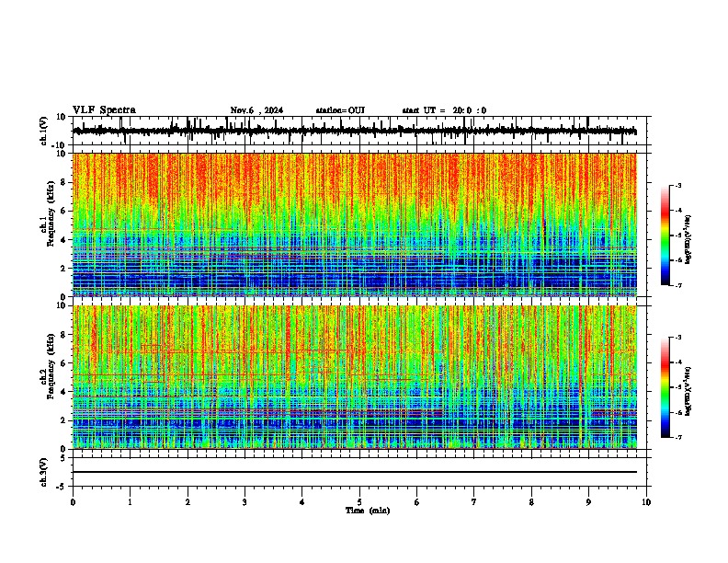Image resolution: width=728 pixels, height=563 pixels.
Task: Click the 'station=OUJ' label
Action: point(340,110)
